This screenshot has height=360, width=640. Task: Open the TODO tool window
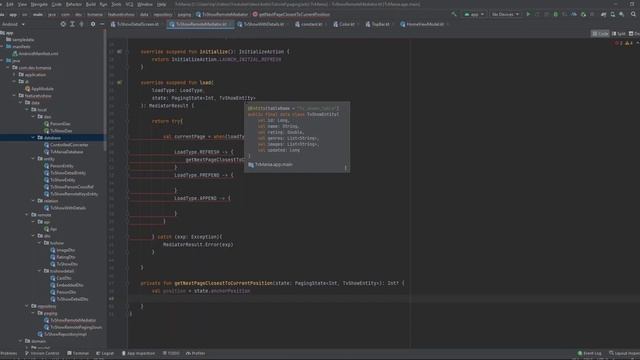coord(171,353)
